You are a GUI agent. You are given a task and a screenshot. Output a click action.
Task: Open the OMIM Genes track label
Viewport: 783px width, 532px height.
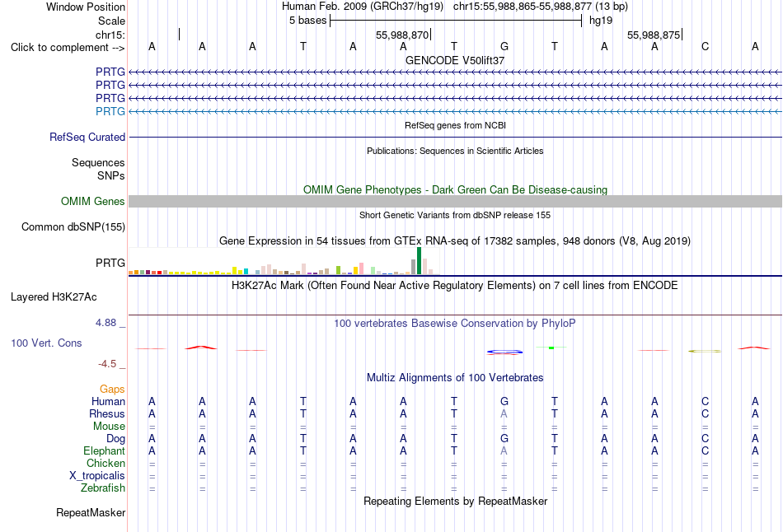(92, 201)
